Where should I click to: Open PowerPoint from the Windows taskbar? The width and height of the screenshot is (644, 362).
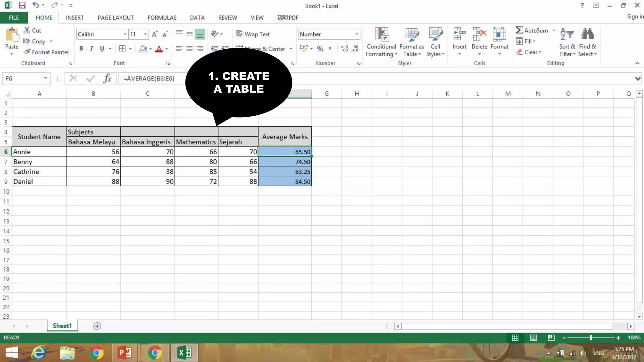pos(125,353)
